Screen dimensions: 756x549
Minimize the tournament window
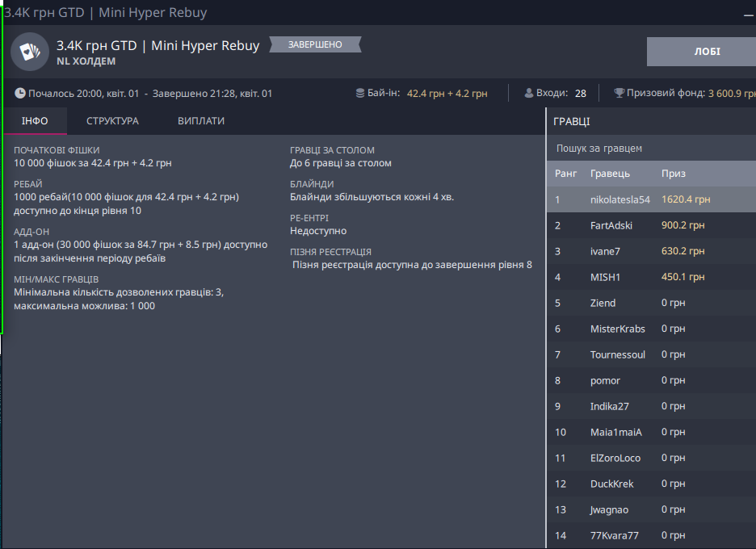(x=748, y=15)
